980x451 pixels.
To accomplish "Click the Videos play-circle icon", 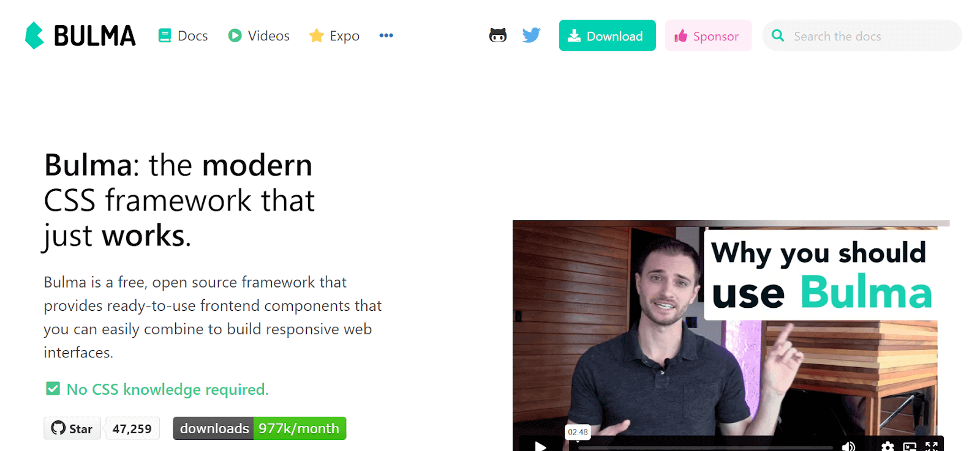I will (x=235, y=35).
